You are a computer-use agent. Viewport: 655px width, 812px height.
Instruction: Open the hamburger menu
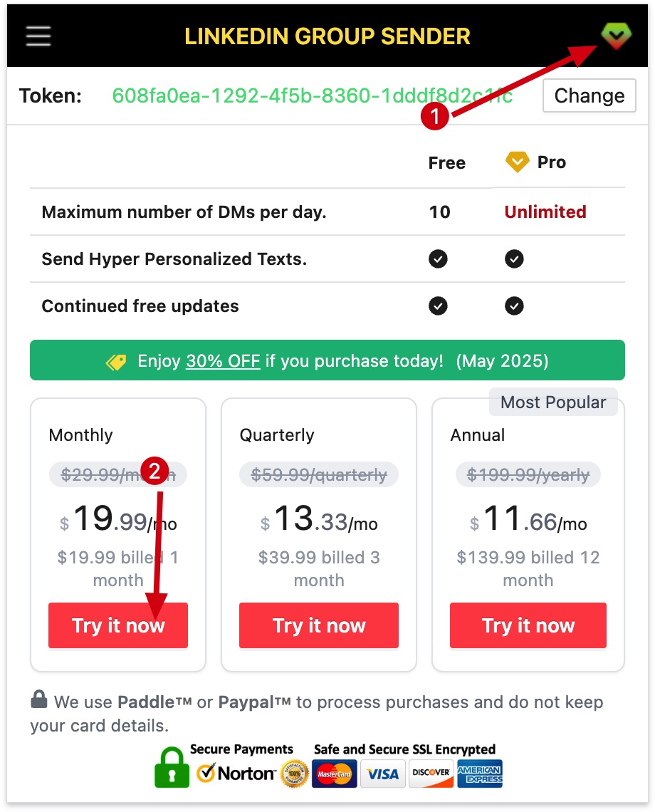pyautogui.click(x=38, y=36)
